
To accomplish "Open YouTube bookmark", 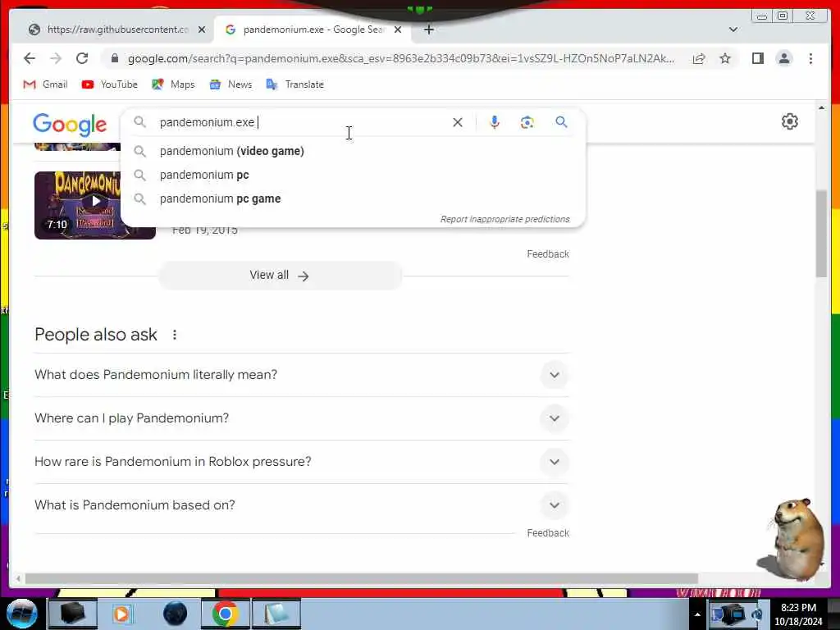I will (x=109, y=84).
